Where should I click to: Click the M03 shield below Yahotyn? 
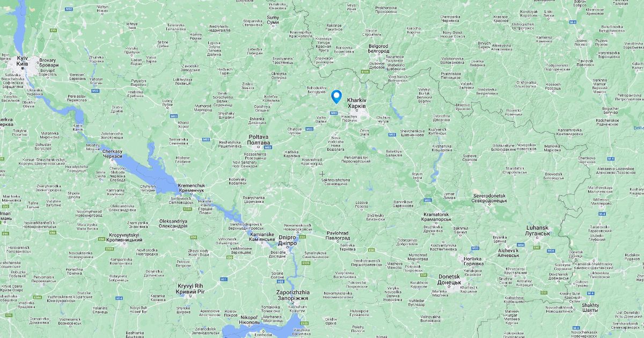[x=95, y=91]
